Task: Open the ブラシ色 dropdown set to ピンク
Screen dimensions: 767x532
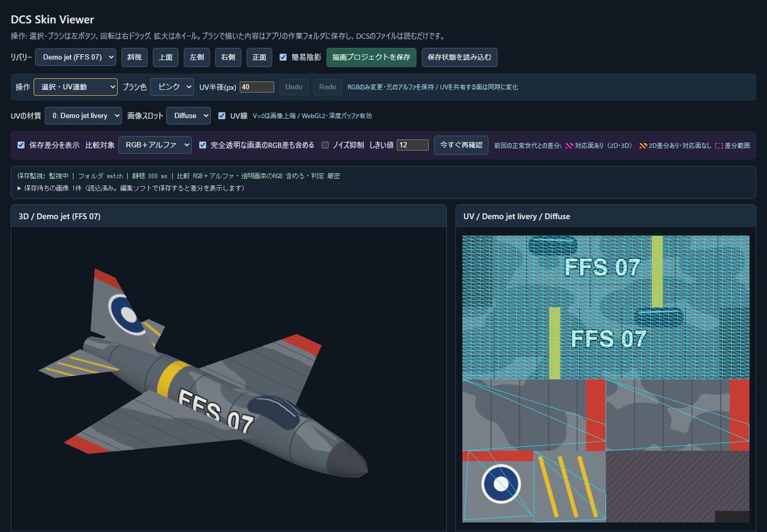Action: (173, 87)
